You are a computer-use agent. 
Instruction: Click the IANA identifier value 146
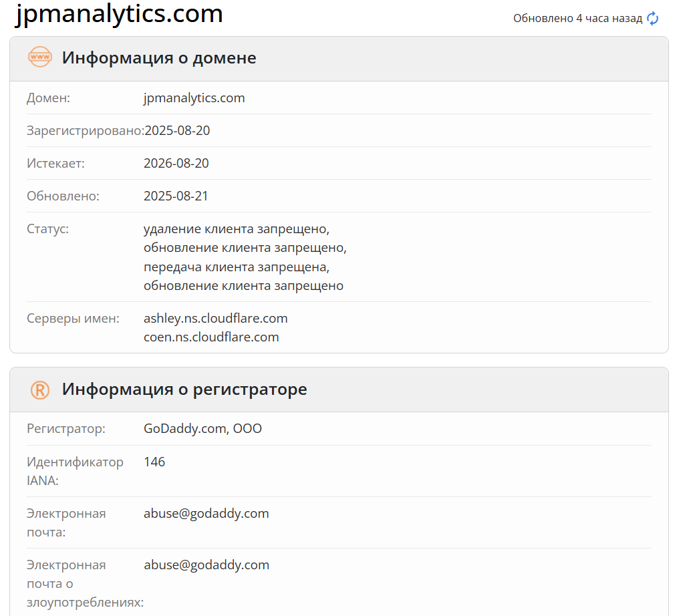pos(154,461)
